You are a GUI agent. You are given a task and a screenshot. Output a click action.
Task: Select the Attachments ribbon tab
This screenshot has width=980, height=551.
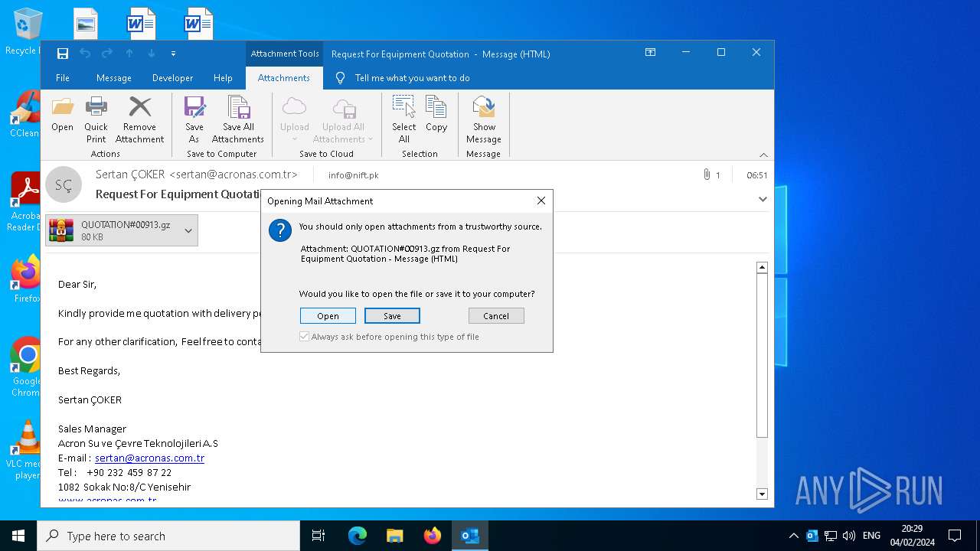(284, 78)
